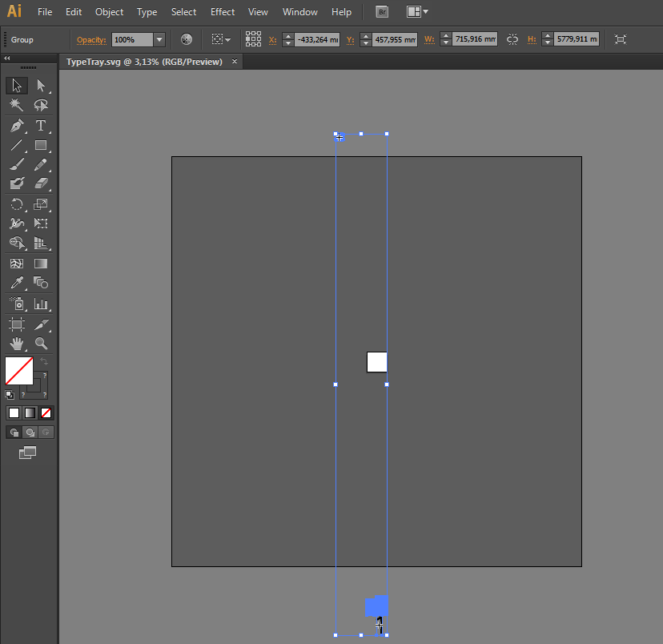Open the Effect menu

tap(223, 12)
